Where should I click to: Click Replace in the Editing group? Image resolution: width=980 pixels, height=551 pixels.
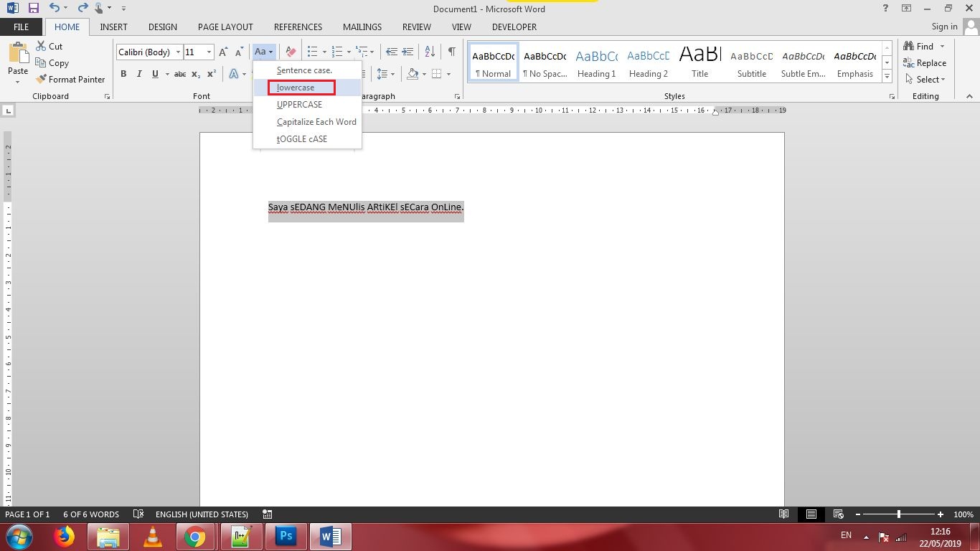tap(930, 62)
